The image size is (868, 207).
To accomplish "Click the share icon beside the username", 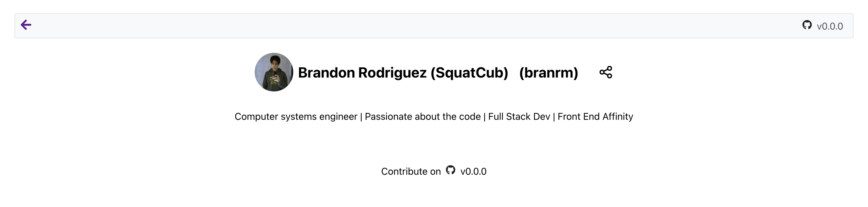I will coord(605,72).
